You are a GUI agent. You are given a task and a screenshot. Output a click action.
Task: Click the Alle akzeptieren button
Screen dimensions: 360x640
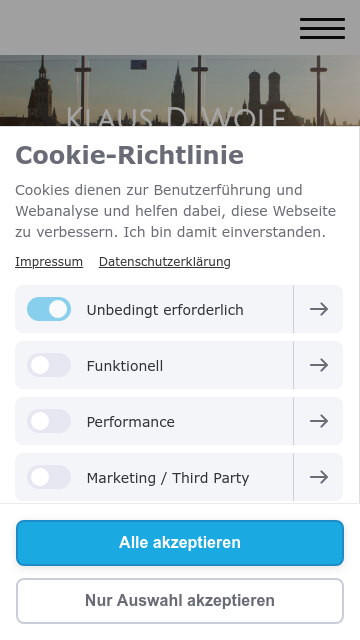180,543
